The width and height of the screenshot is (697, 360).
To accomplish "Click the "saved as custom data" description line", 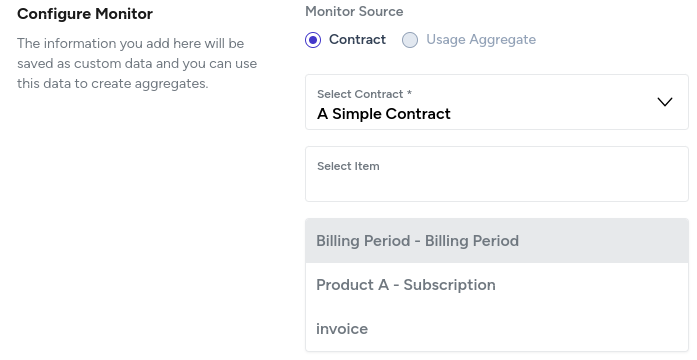I will [137, 64].
